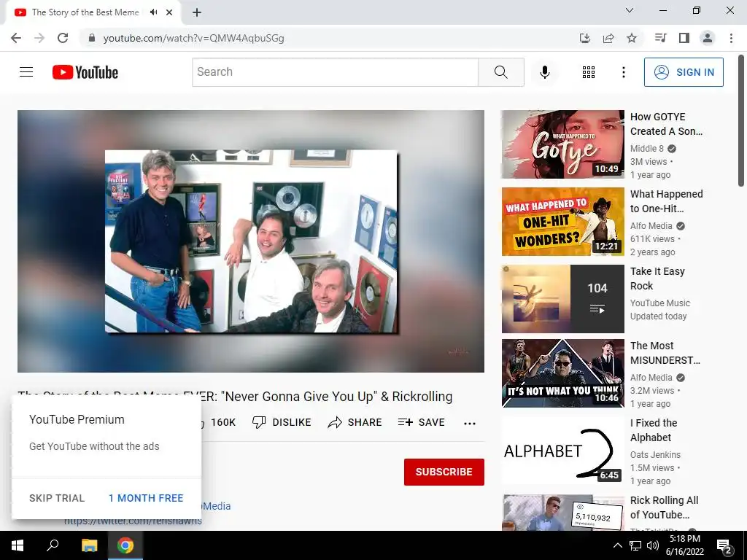Screen dimensions: 747x560
Task: Click Chrome icon in taskbar
Action: click(x=125, y=545)
